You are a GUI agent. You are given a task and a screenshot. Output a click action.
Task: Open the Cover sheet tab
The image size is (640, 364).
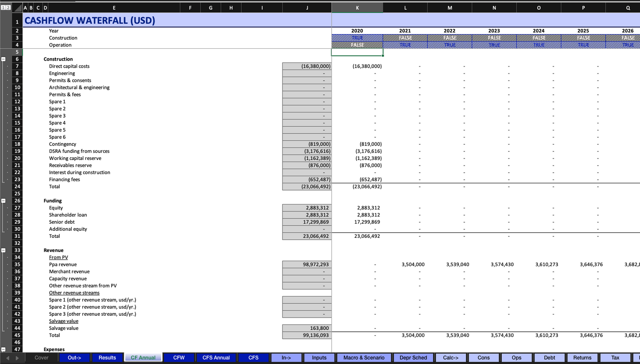42,358
